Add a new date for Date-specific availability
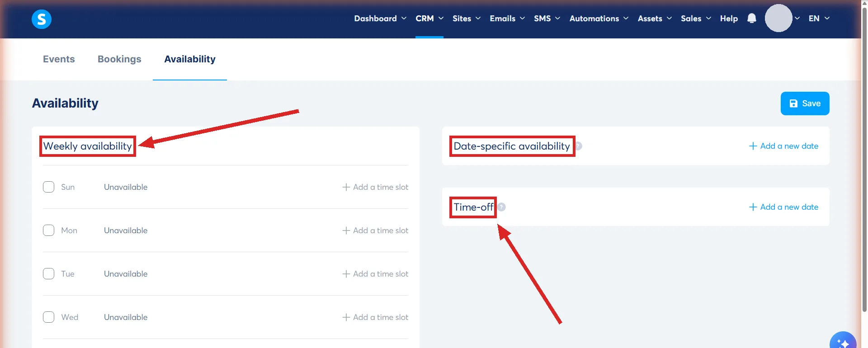The height and width of the screenshot is (348, 868). (783, 146)
